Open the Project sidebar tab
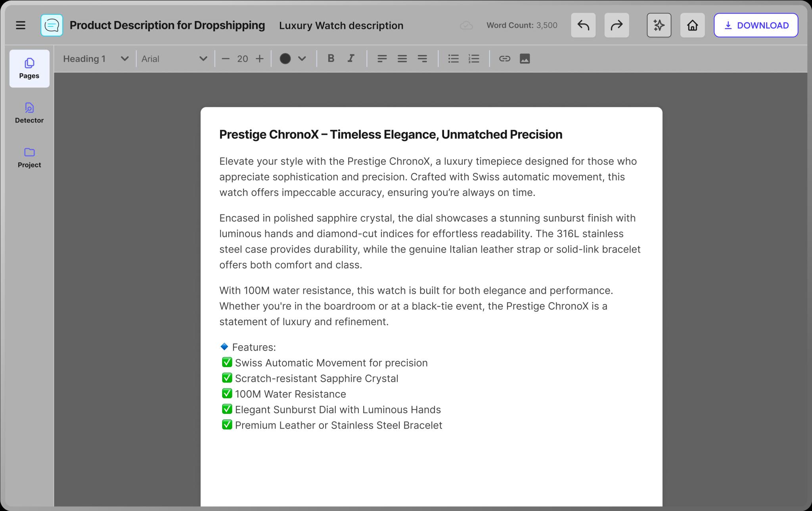Viewport: 812px width, 511px height. pos(29,157)
